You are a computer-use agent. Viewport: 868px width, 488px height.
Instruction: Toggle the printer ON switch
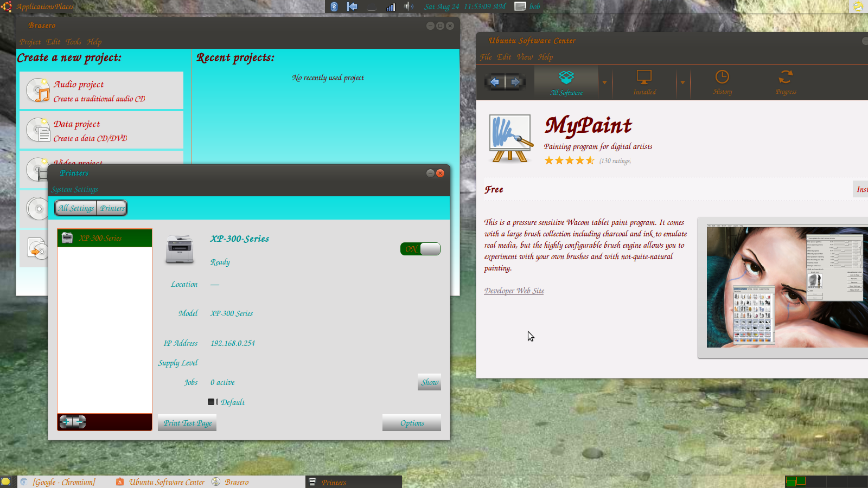pos(420,249)
